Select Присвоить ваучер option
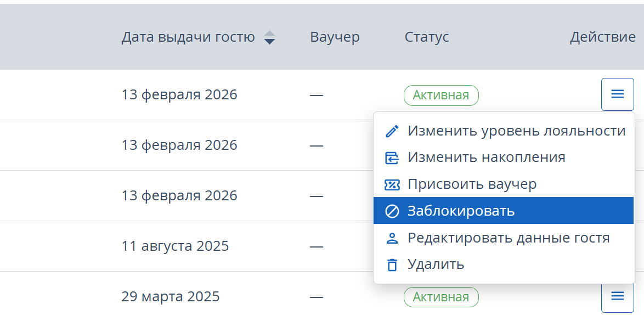644x315 pixels. [x=472, y=184]
